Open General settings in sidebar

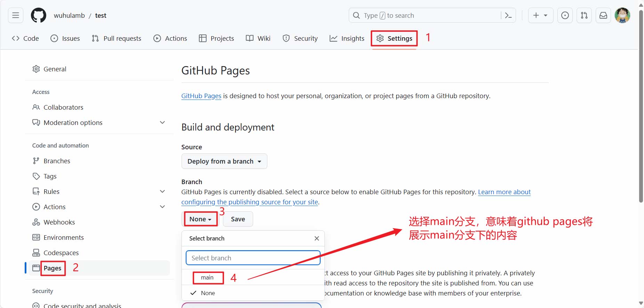tap(99, 69)
